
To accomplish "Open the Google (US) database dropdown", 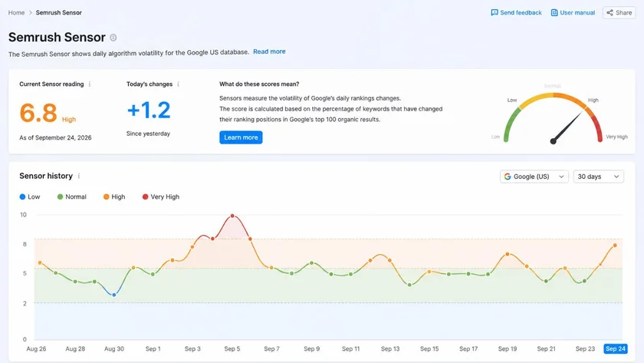I will pyautogui.click(x=534, y=177).
